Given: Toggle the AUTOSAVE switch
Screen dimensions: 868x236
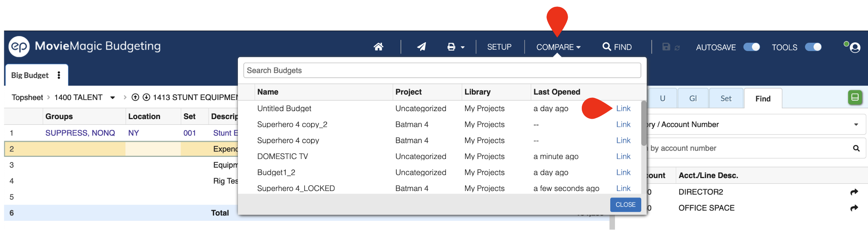Looking at the screenshot, I should [x=752, y=47].
